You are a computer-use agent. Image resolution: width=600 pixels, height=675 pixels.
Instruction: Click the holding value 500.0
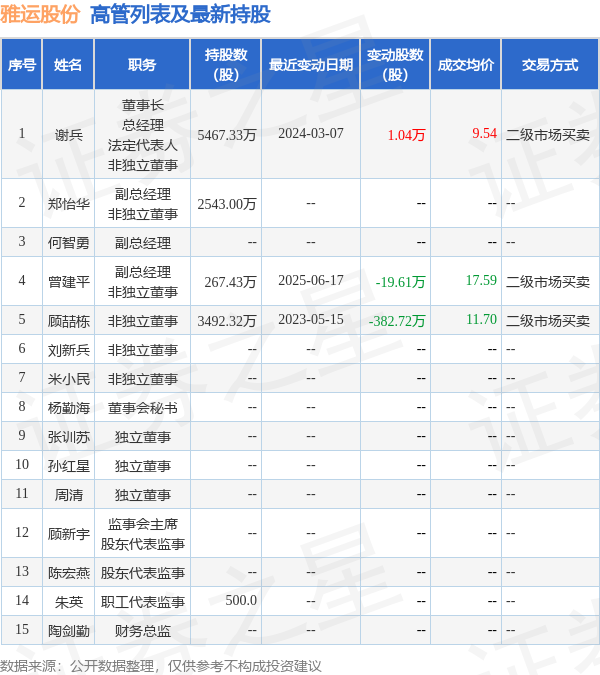(241, 600)
